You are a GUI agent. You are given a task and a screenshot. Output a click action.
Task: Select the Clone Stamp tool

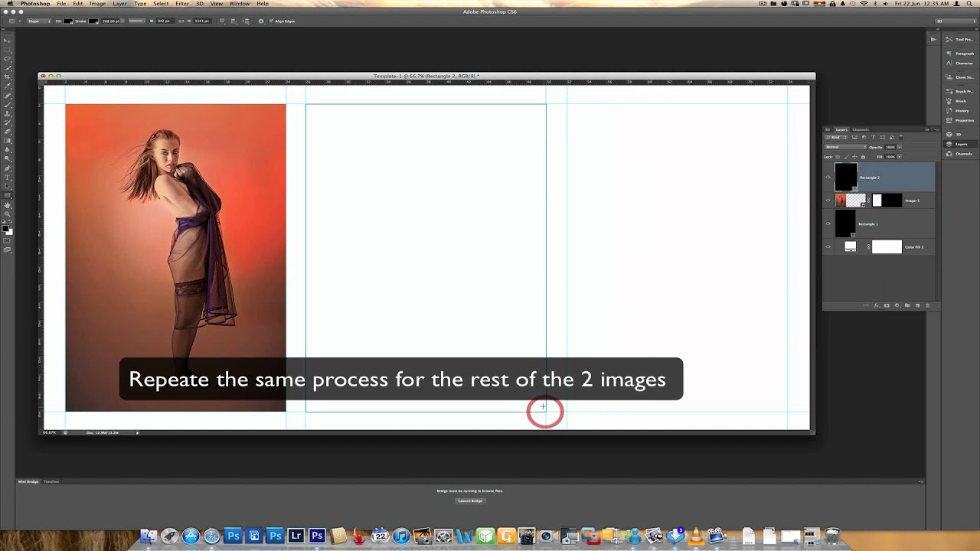pyautogui.click(x=8, y=113)
